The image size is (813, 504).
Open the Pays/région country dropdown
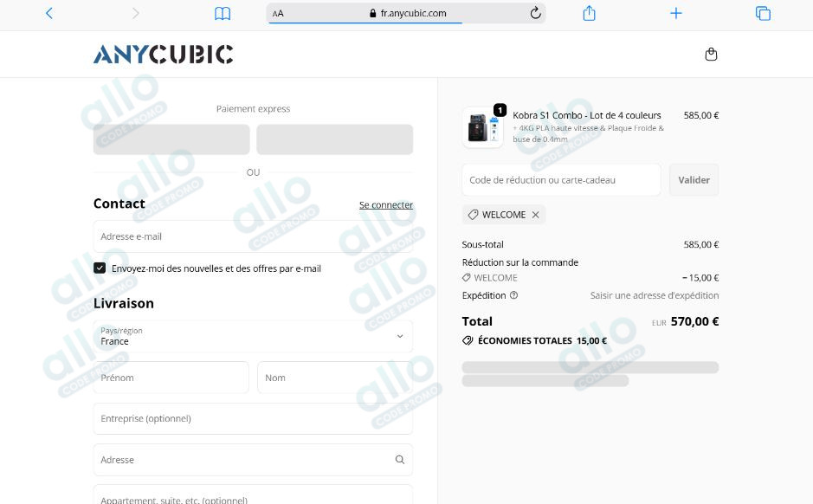(x=252, y=337)
